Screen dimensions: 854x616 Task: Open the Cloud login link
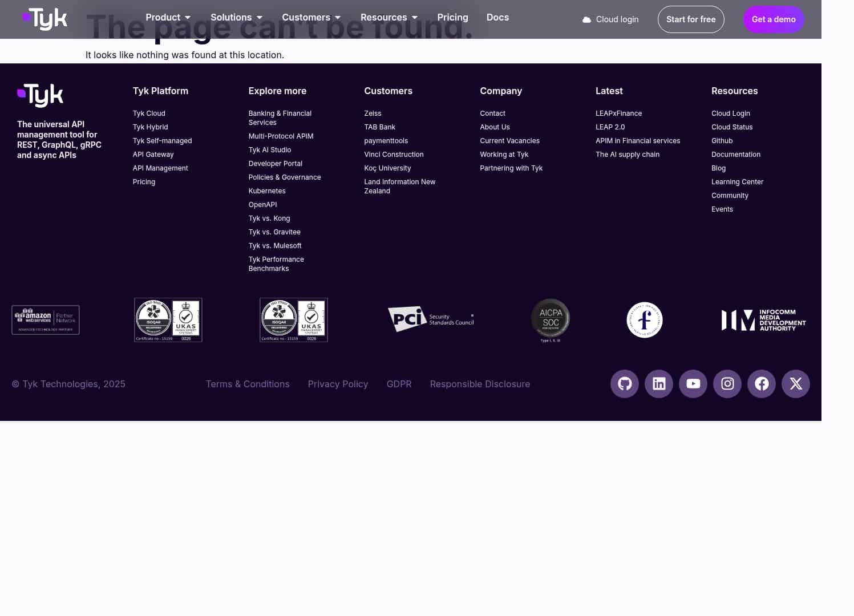point(610,19)
